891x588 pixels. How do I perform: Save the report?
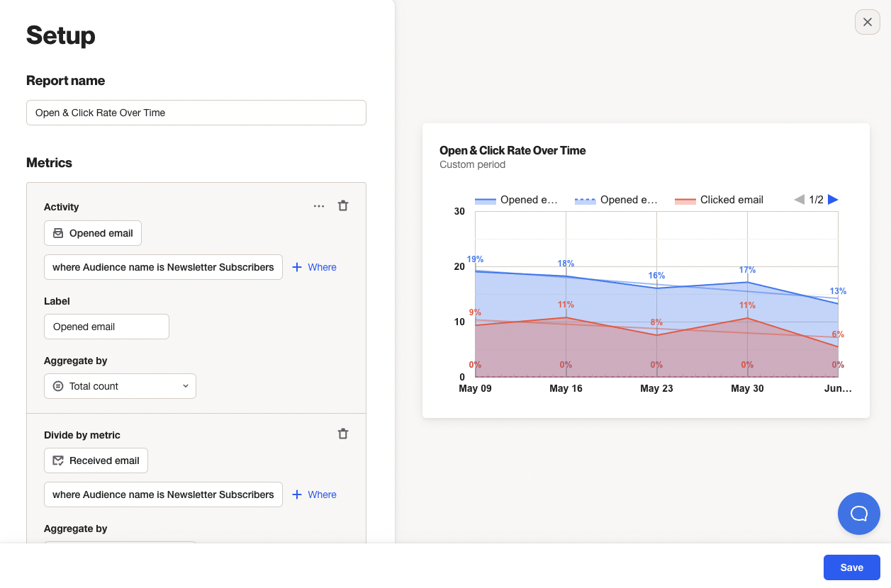[851, 567]
